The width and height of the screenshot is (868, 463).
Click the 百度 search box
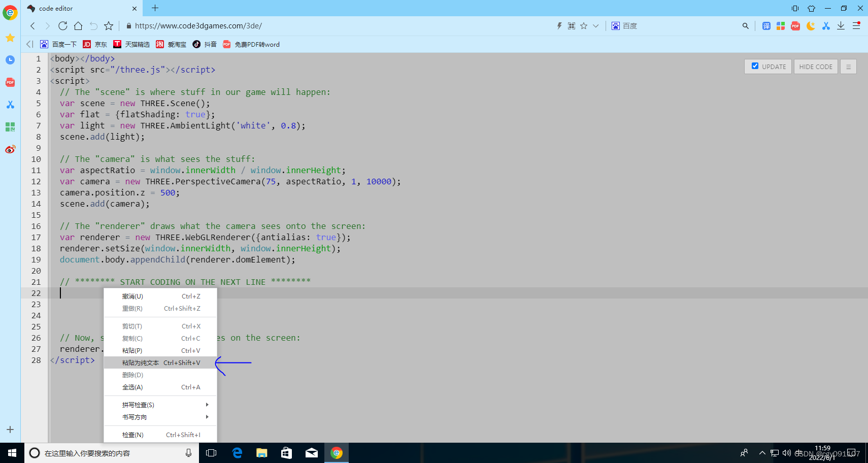tap(675, 26)
